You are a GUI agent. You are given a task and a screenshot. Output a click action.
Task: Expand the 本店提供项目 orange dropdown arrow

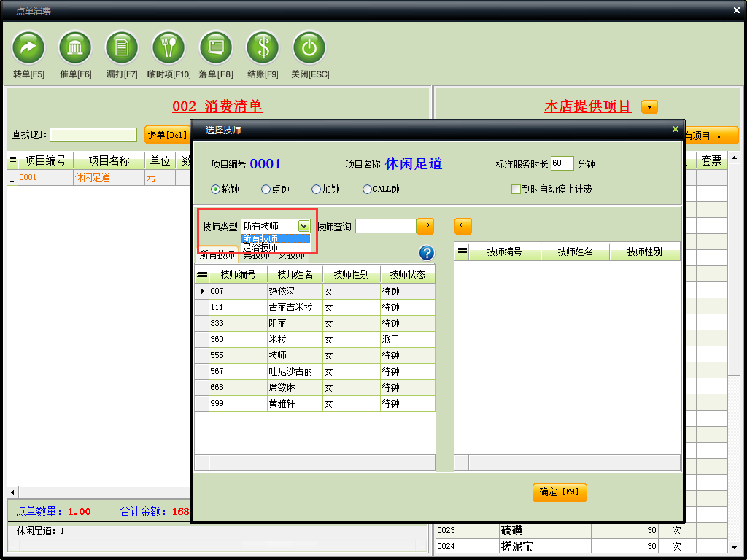coord(649,106)
